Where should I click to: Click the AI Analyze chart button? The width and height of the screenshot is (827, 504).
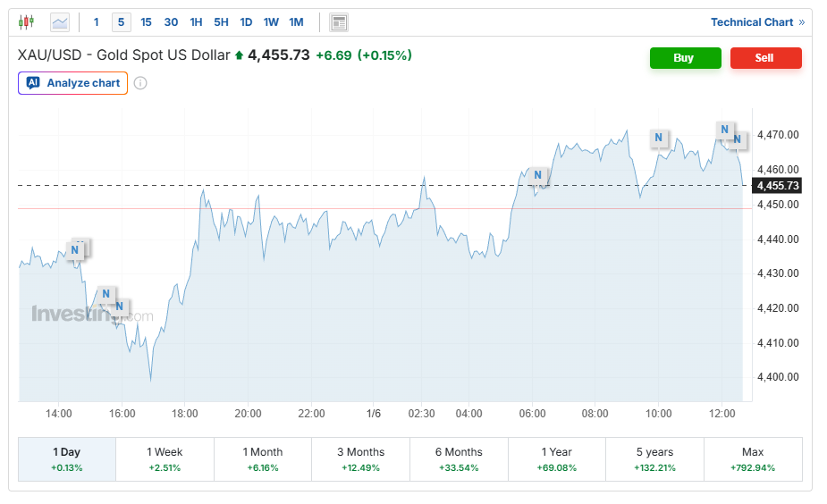point(72,83)
